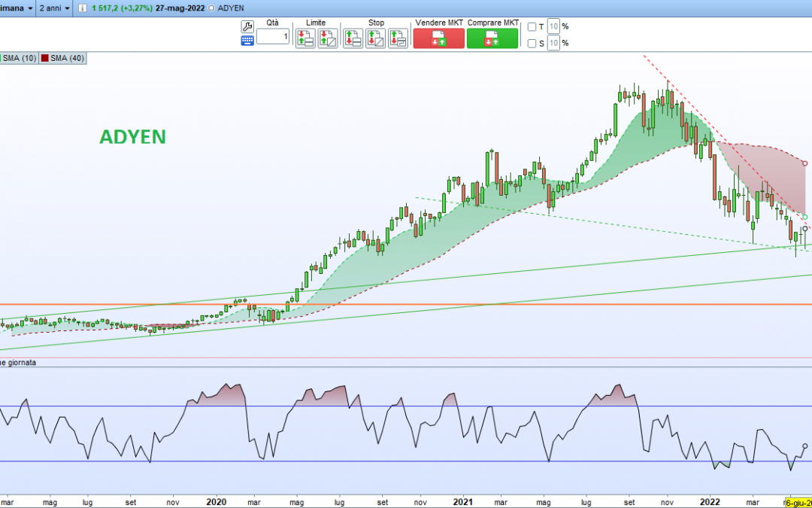Select the orange horizontal line on the chart
812x508 pixels.
[x=406, y=304]
